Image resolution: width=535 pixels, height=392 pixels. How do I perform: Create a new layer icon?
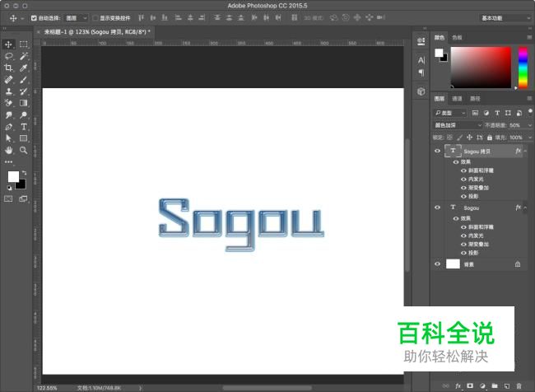click(x=507, y=386)
